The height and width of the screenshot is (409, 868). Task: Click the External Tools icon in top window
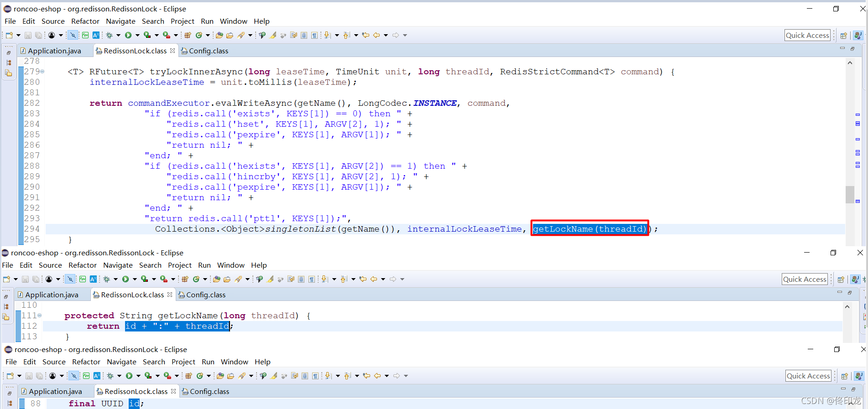167,35
